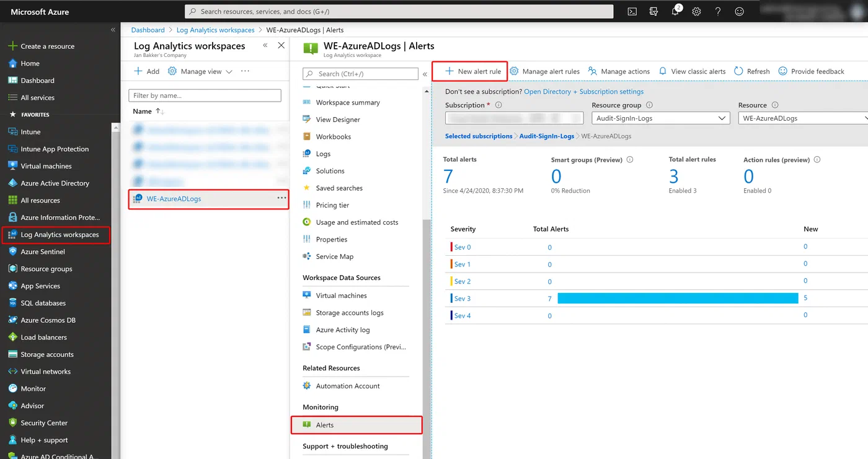Image resolution: width=868 pixels, height=459 pixels.
Task: Click the global search resources field
Action: pyautogui.click(x=399, y=11)
